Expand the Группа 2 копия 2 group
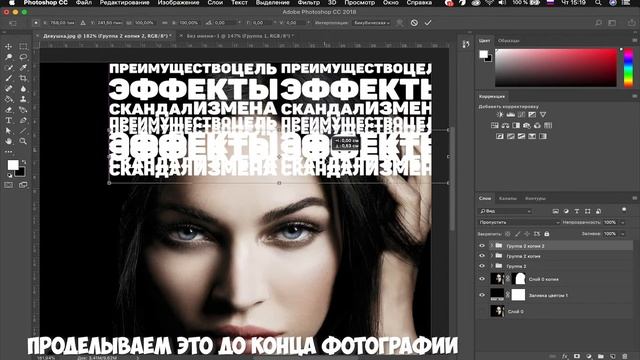This screenshot has width=640, height=360. coord(491,246)
